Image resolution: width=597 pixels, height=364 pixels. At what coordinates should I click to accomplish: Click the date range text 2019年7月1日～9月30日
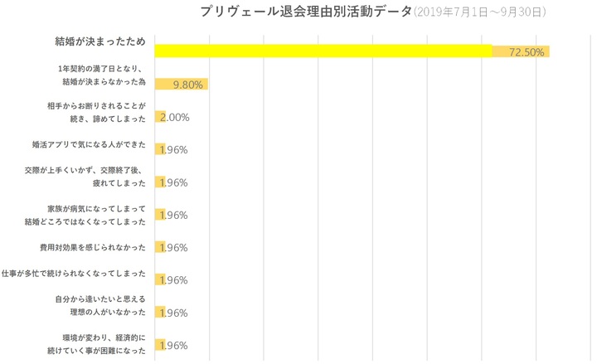pos(479,12)
